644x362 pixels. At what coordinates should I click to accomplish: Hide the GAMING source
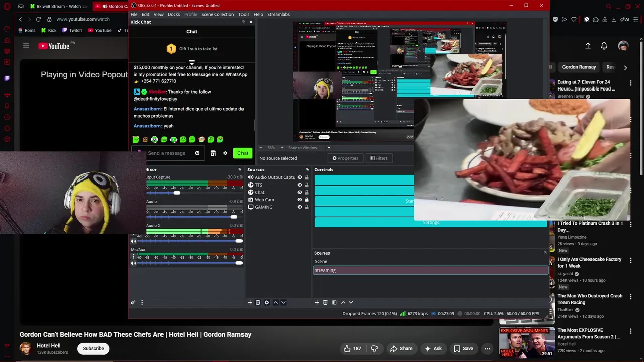pos(300,207)
